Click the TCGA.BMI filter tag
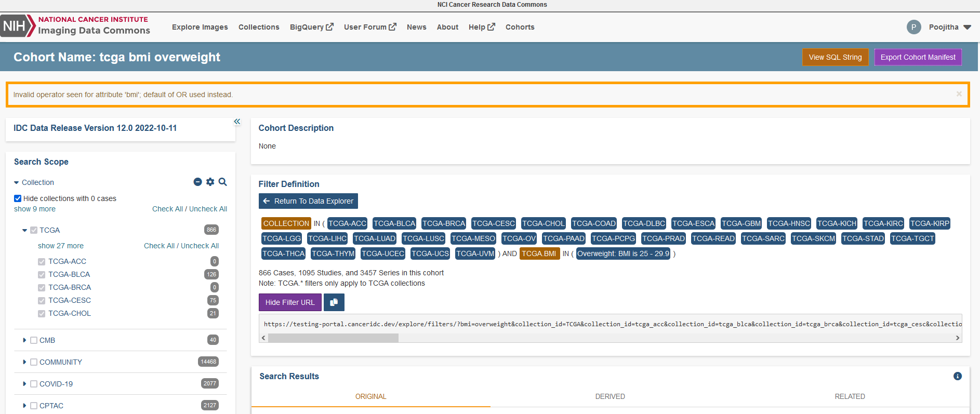This screenshot has width=980, height=414. (x=539, y=253)
